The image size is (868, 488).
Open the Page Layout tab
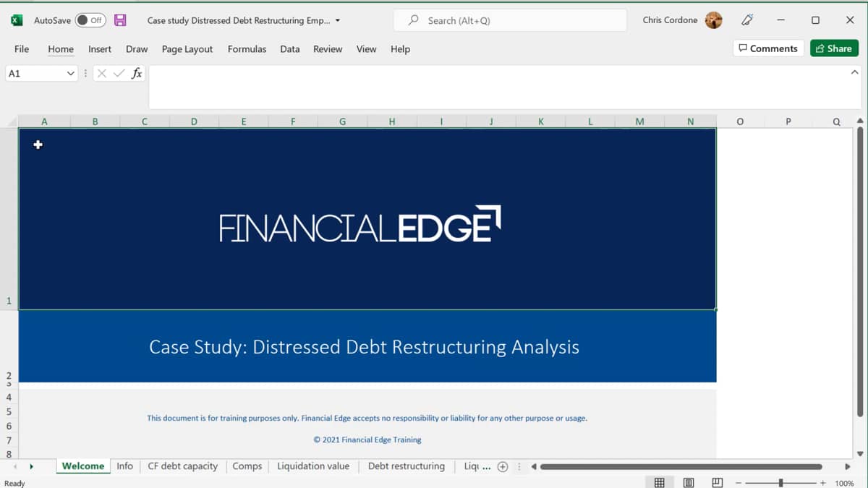187,49
